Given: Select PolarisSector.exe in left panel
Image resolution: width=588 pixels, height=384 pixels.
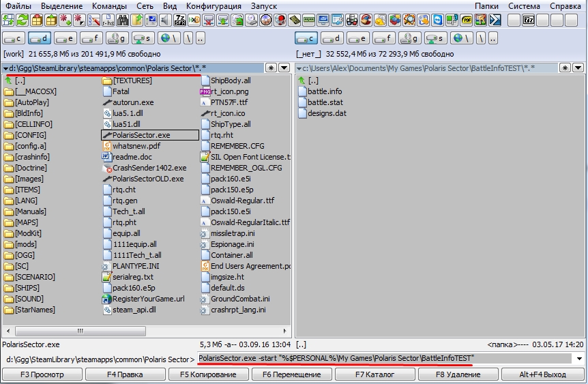Looking at the screenshot, I should tap(150, 135).
